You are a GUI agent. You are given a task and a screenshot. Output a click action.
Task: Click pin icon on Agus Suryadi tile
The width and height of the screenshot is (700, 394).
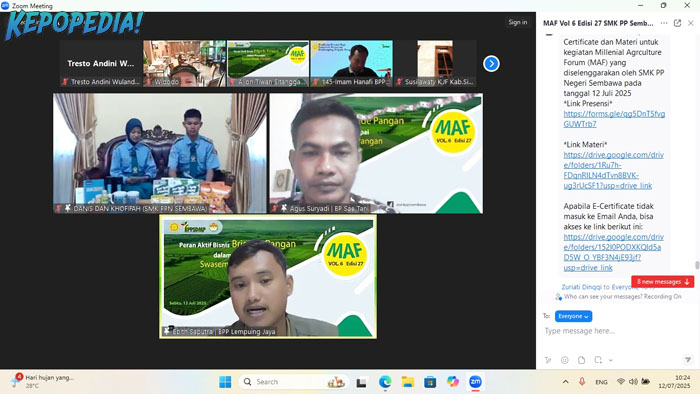283,208
